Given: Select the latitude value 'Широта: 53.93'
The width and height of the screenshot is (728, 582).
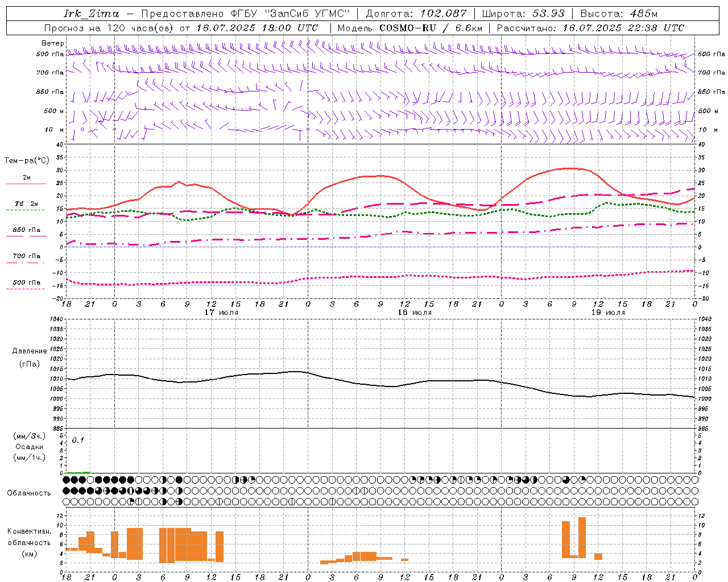Looking at the screenshot, I should click(523, 14).
